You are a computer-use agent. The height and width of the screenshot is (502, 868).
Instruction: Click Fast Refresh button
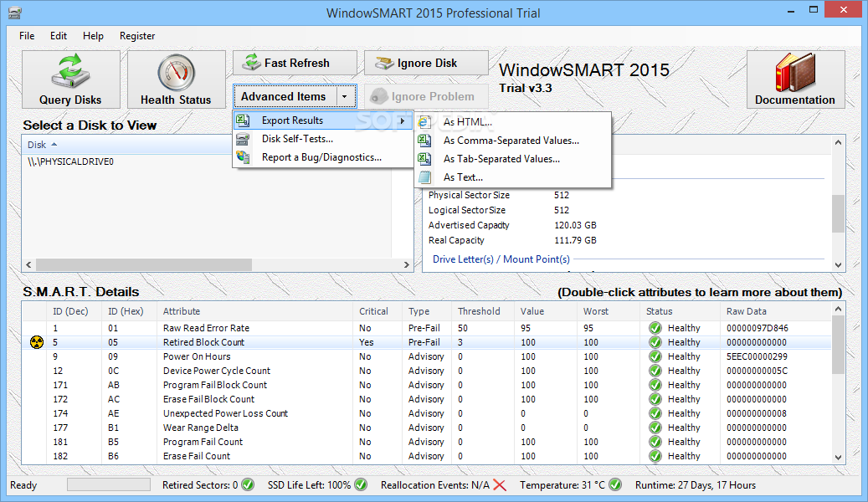[295, 63]
